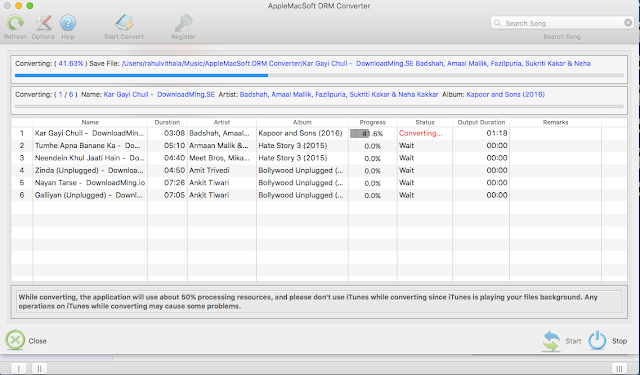Select the Zinda (Unplugged) song row
Viewport: 640px width, 375px height.
319,170
